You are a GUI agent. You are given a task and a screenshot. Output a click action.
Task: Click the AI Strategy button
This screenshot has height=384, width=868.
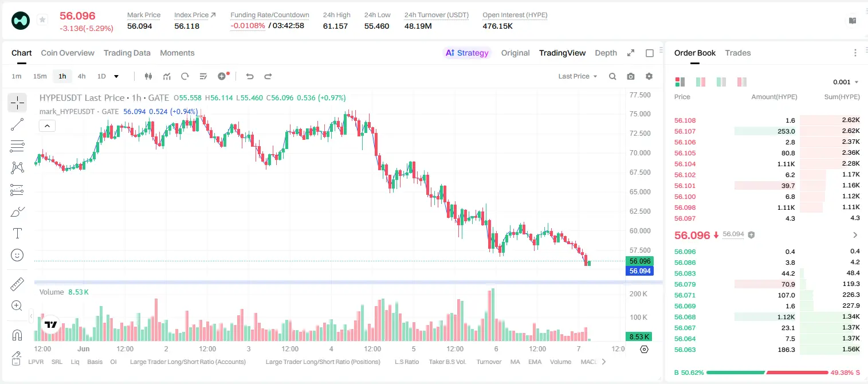467,53
